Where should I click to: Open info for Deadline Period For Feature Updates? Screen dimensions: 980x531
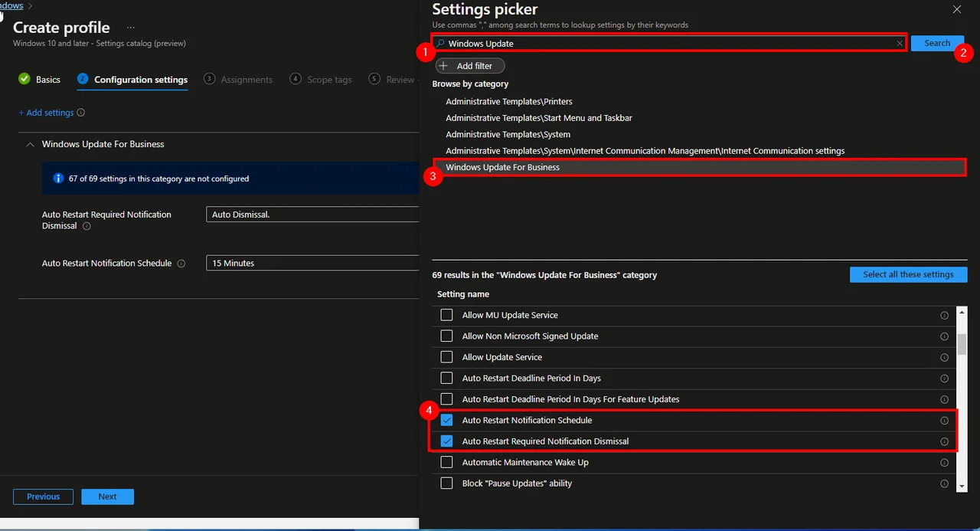click(944, 399)
